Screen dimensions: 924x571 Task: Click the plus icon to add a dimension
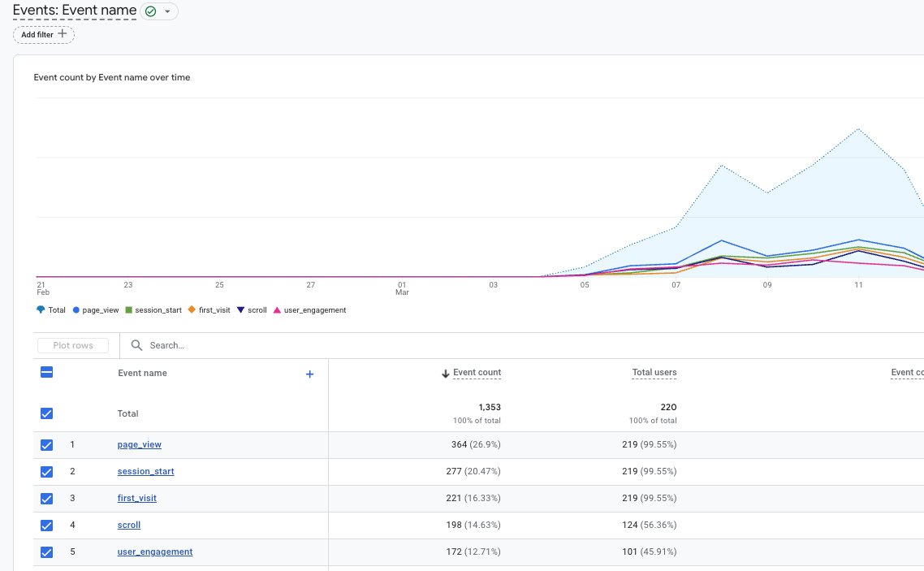pyautogui.click(x=310, y=374)
